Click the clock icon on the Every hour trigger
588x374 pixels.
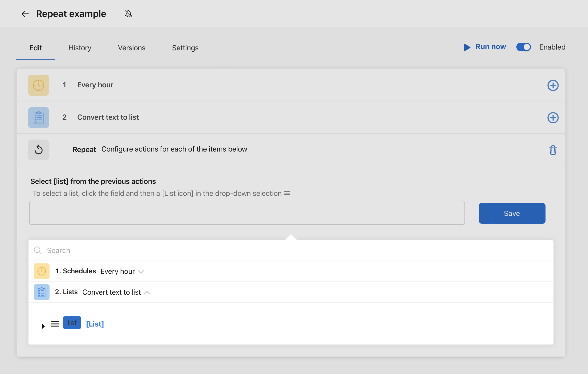pos(38,85)
